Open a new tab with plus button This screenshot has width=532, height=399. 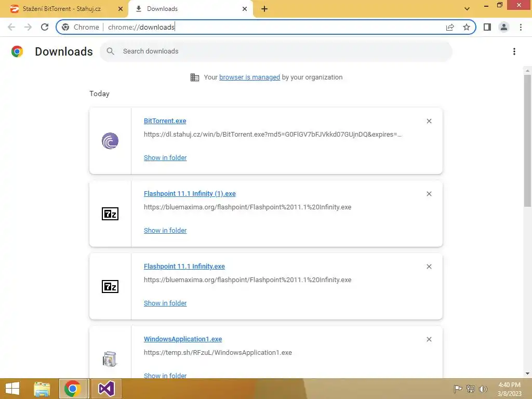(264, 9)
